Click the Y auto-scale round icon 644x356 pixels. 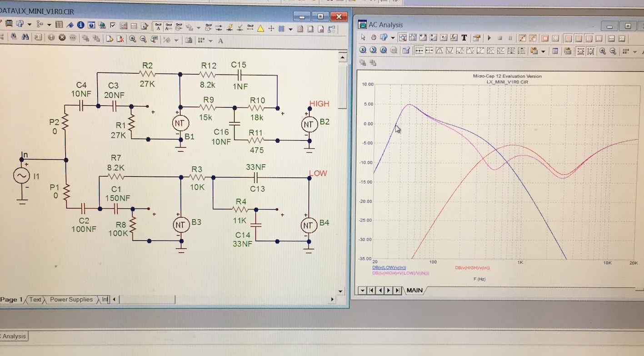(x=373, y=50)
